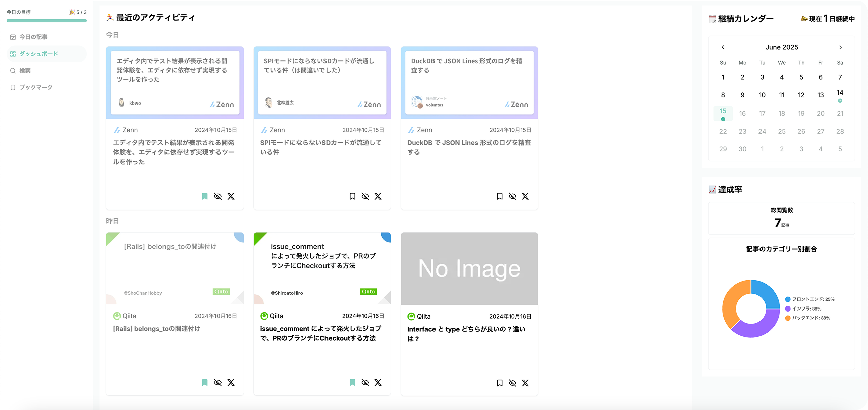Open the DuckDB JSON Lines article thumbnail
Screen dimensions: 868x410
pos(470,82)
